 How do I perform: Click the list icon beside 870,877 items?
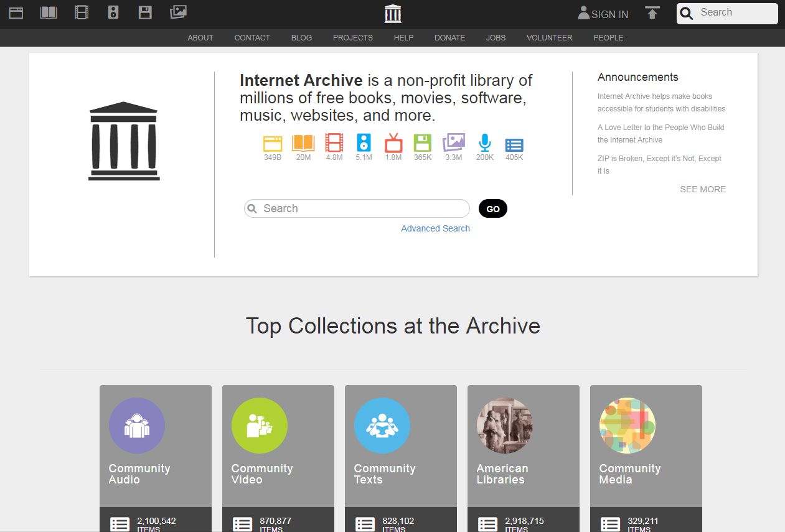click(x=242, y=524)
